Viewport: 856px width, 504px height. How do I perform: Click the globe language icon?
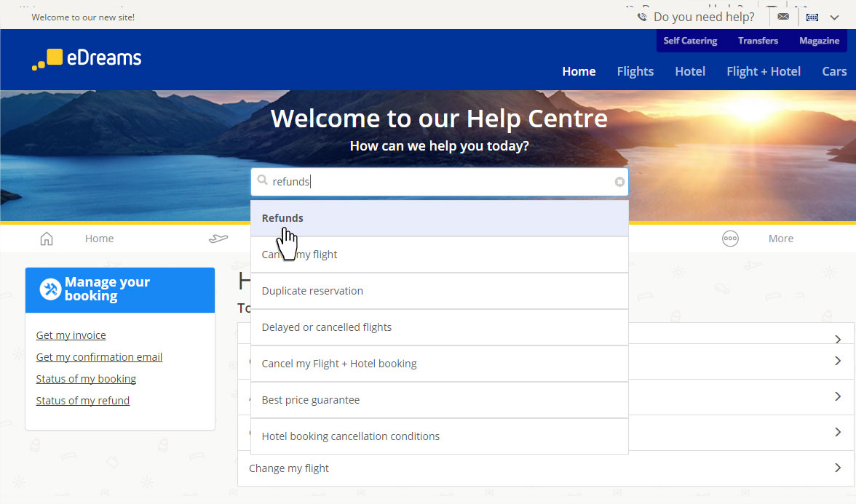[812, 17]
